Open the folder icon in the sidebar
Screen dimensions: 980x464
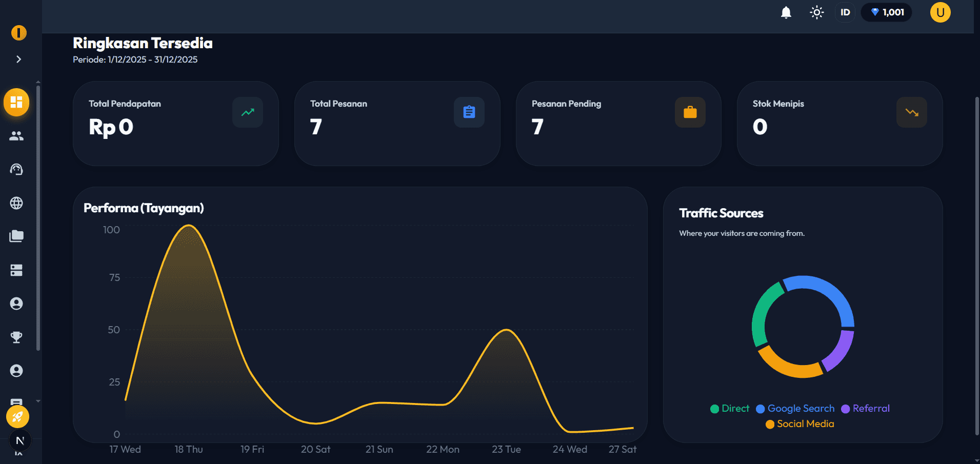[16, 236]
